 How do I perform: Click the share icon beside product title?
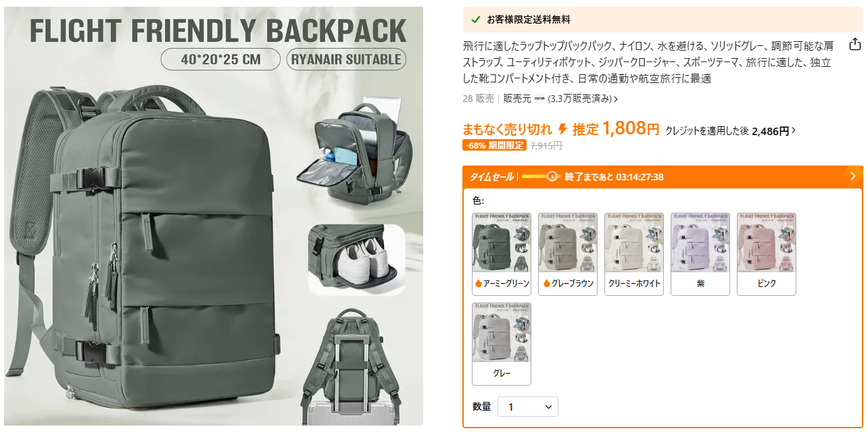click(855, 44)
